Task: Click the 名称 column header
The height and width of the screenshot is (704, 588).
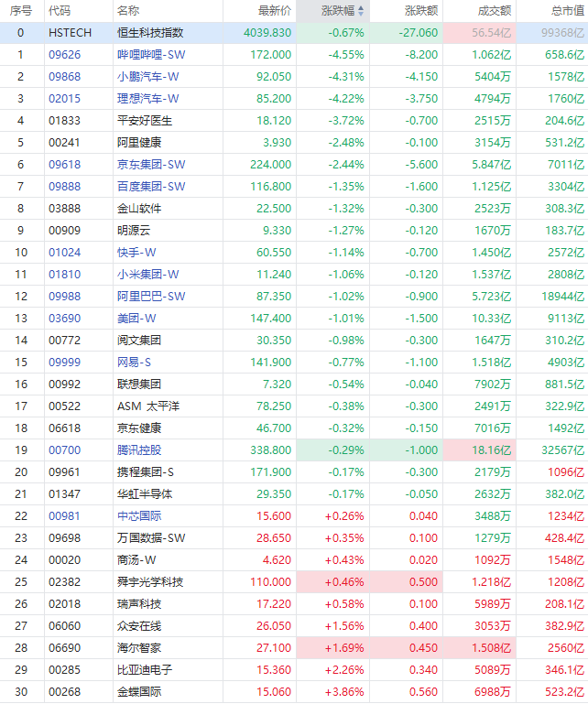Action: (x=128, y=11)
